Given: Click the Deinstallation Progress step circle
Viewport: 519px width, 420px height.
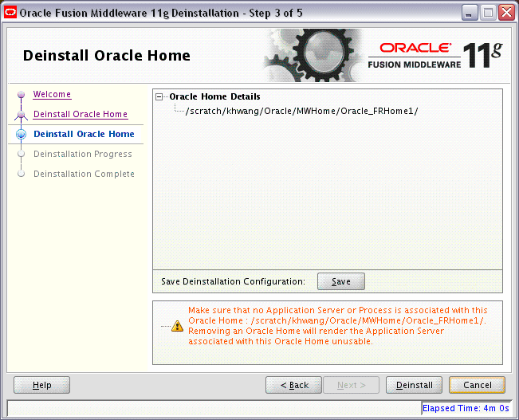Looking at the screenshot, I should [x=22, y=154].
